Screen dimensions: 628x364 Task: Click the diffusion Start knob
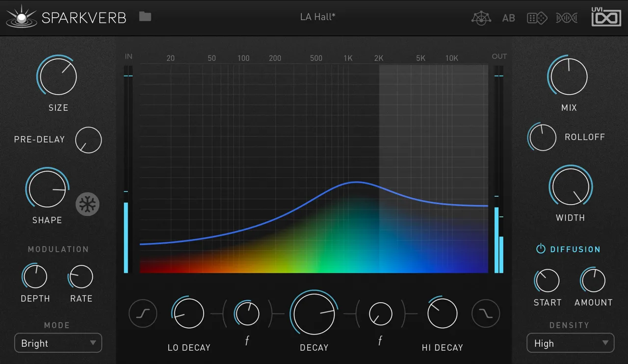[x=547, y=281]
